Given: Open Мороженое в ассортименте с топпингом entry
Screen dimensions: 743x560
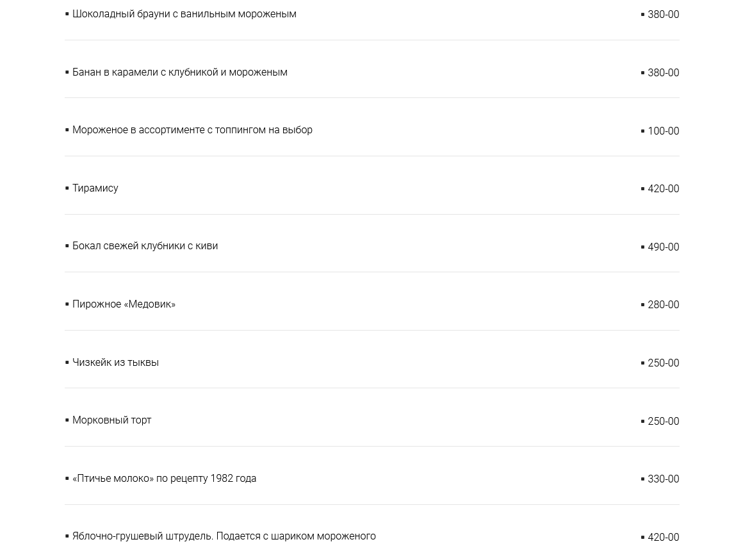Looking at the screenshot, I should click(192, 130).
